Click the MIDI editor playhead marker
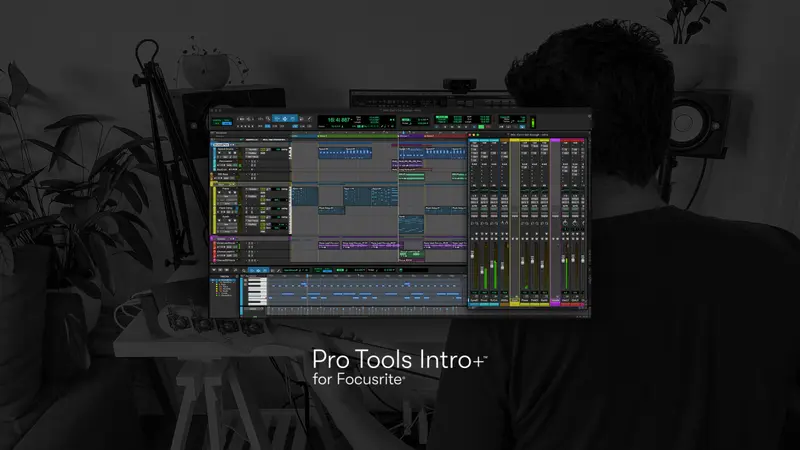Screen dimensions: 800x450 [x=307, y=276]
